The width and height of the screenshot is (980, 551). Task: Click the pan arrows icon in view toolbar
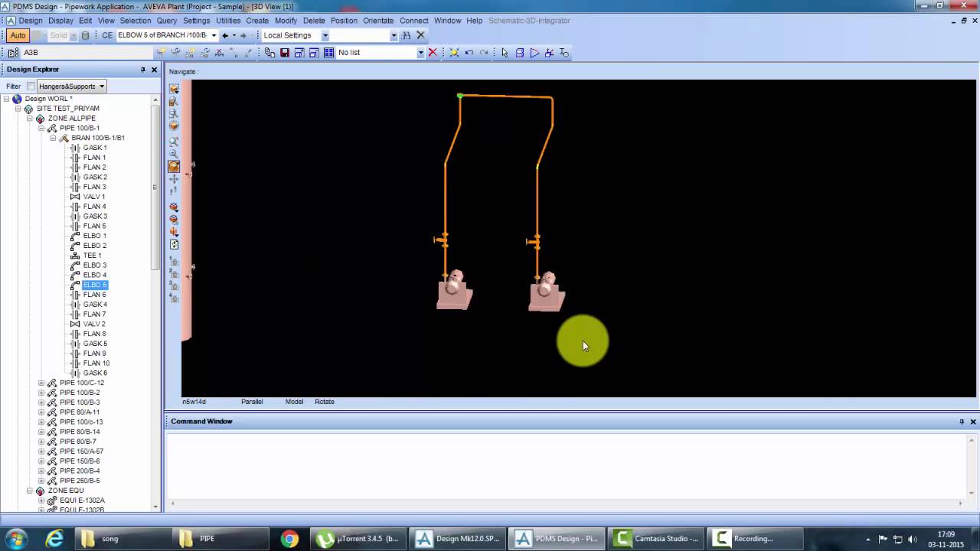click(x=174, y=178)
